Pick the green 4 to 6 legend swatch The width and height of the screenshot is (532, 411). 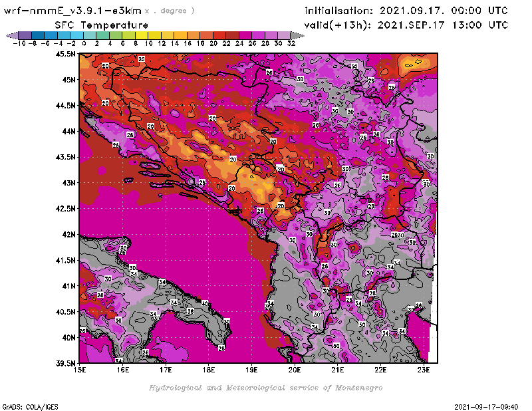click(116, 35)
